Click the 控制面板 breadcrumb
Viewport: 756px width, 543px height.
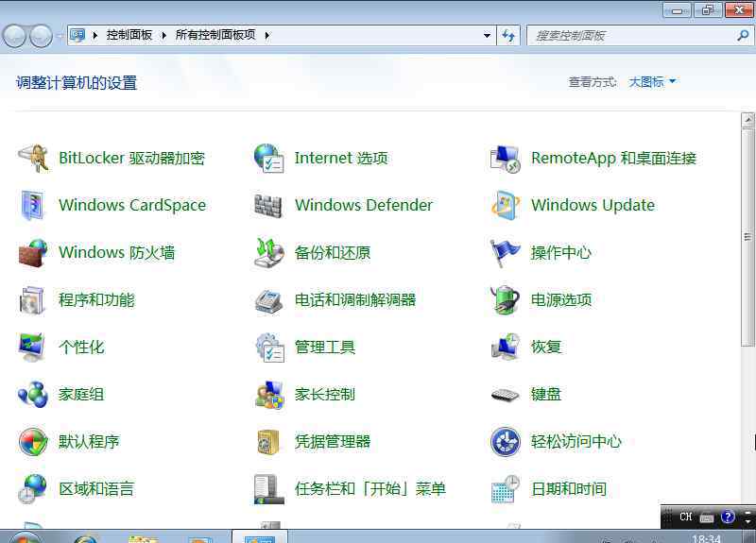[x=129, y=35]
